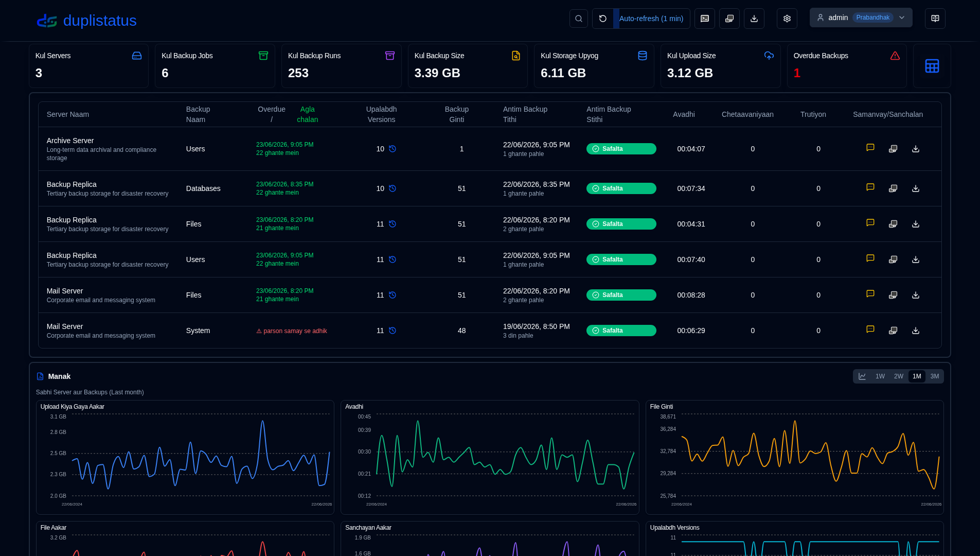Open the stacked-windows icon in the header
The height and width of the screenshot is (556, 980).
tap(729, 19)
